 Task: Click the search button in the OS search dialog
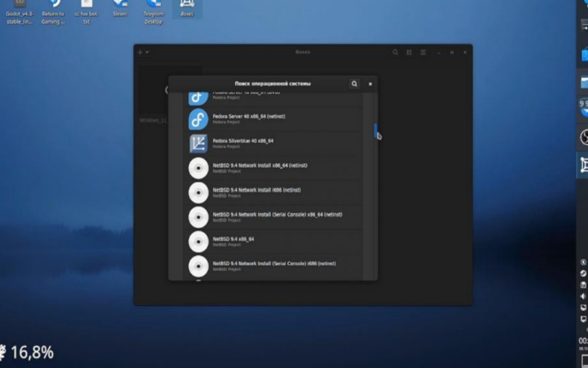pyautogui.click(x=354, y=84)
